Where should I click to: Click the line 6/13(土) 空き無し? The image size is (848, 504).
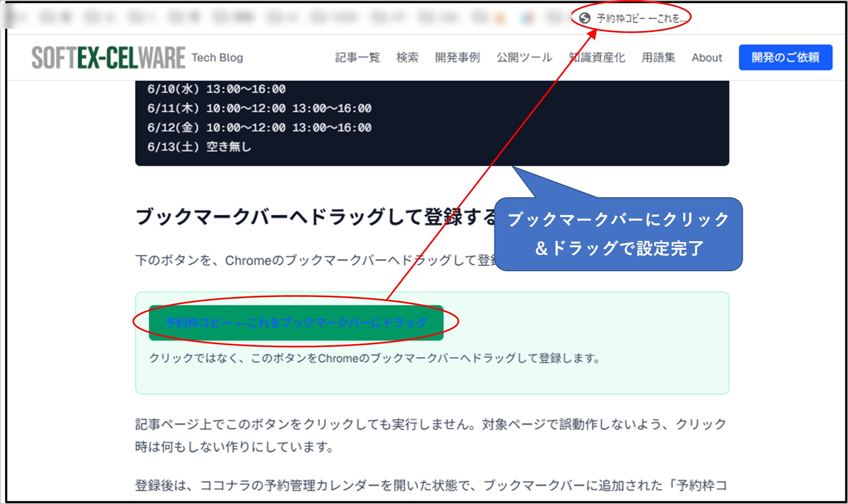click(x=199, y=147)
